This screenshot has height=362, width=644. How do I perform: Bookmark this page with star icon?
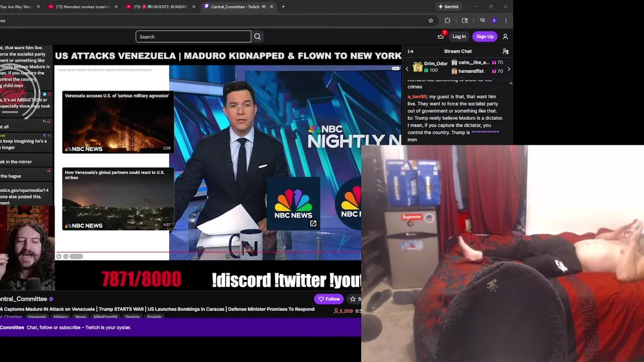point(431,21)
